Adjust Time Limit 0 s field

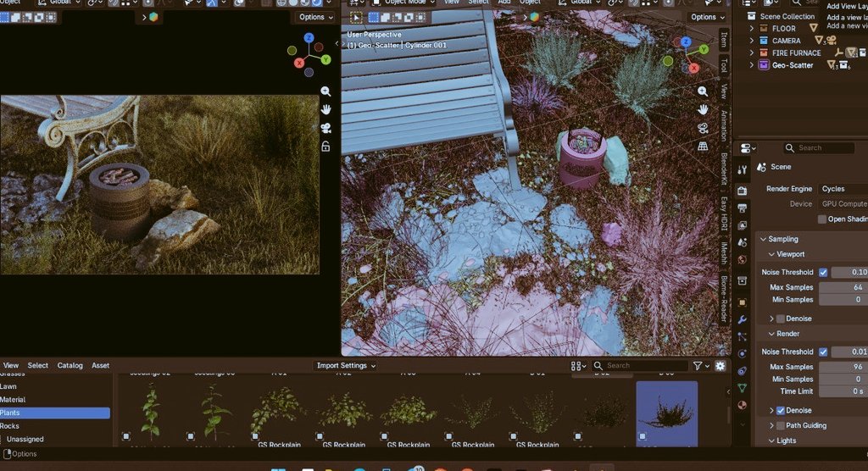pos(843,391)
